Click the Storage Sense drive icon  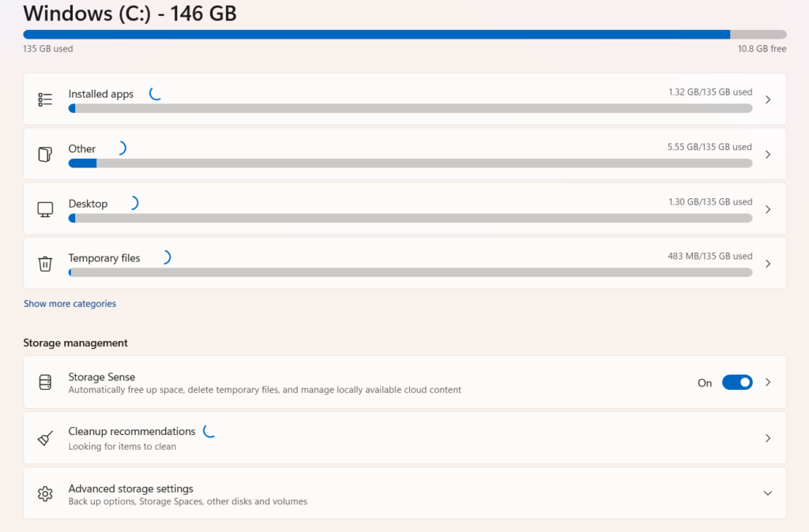coord(45,382)
